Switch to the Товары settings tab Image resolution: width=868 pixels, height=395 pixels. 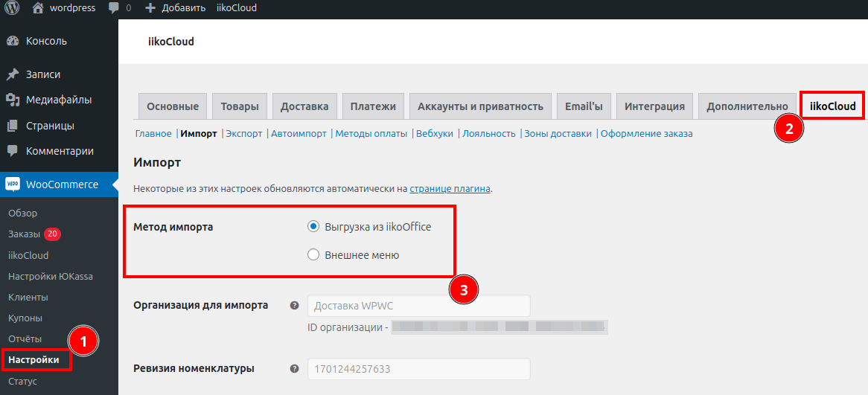click(x=240, y=106)
